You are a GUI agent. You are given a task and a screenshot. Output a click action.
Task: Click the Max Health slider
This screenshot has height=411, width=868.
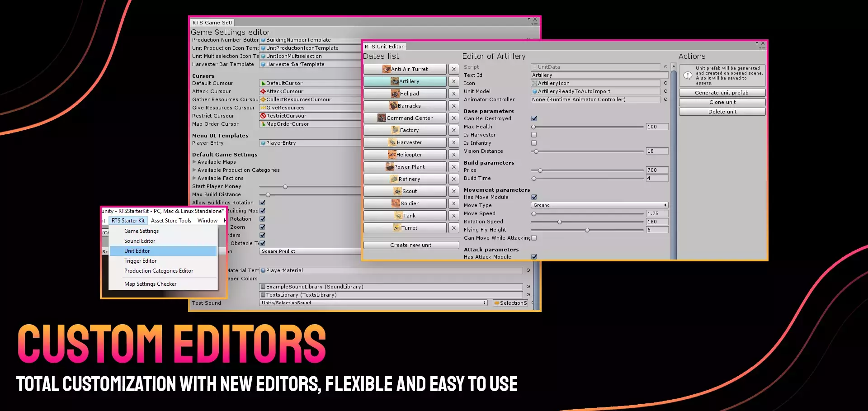[587, 127]
